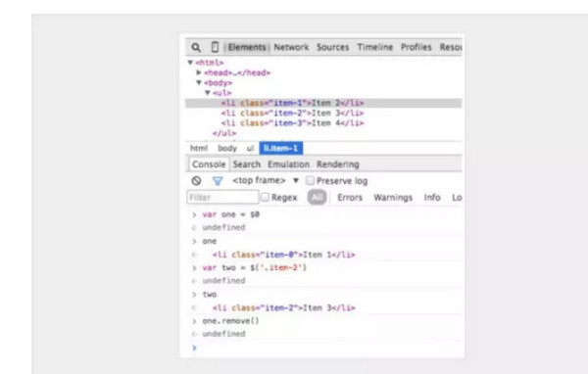This screenshot has height=374, width=588.
Task: Check the Regex checkbox
Action: (265, 197)
